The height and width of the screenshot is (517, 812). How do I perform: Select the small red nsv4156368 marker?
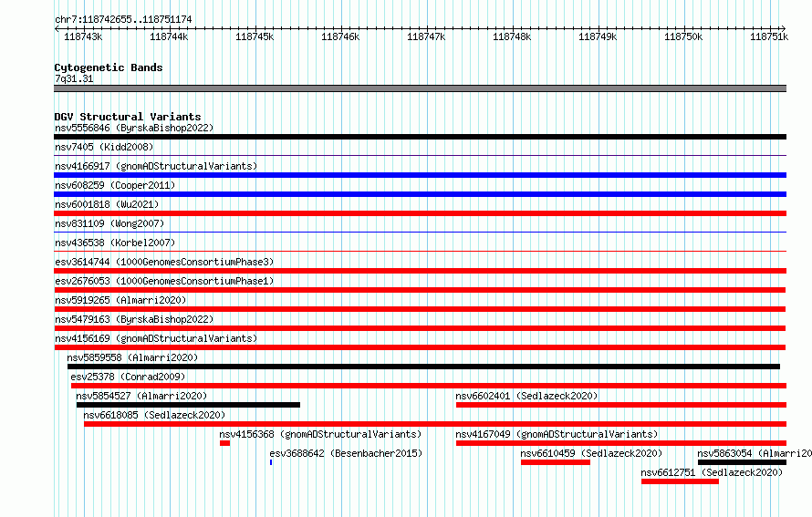click(x=224, y=443)
